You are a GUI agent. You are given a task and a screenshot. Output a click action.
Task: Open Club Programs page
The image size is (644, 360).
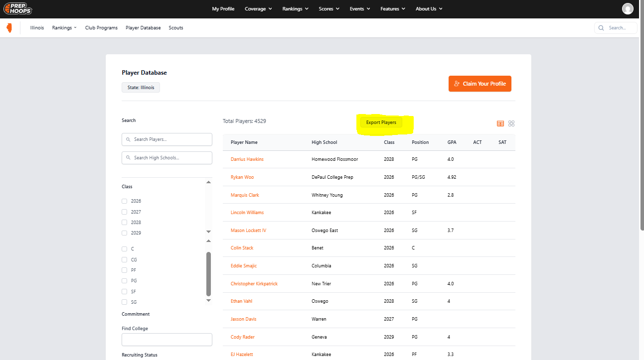pos(101,27)
